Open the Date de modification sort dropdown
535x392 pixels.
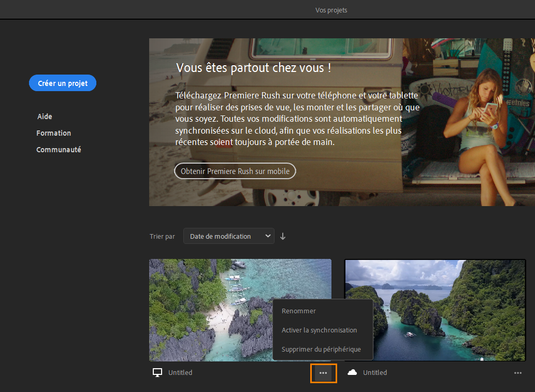tap(228, 236)
